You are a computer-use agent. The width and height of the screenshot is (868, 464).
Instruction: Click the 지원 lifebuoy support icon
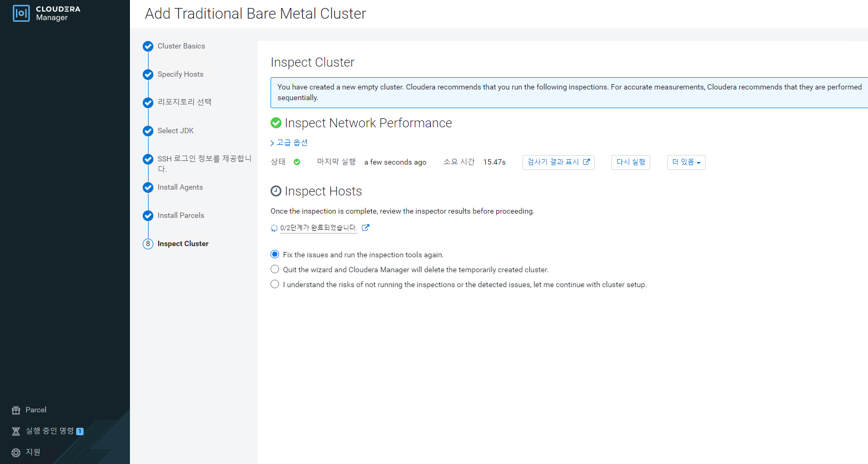(16, 452)
